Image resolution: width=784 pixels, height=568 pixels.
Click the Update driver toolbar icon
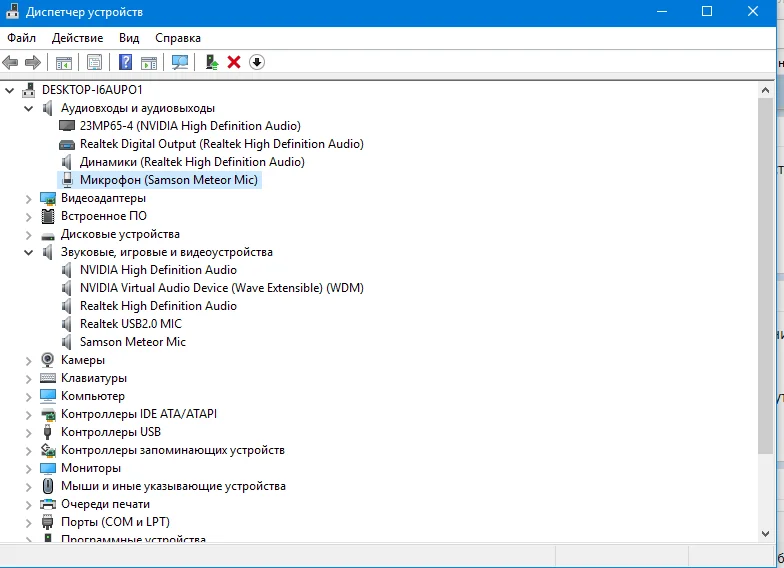212,62
